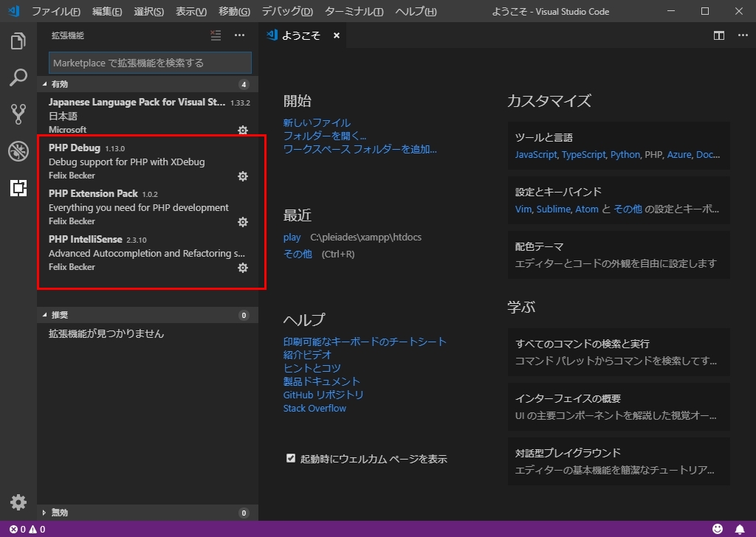Open the Explorer view in activity bar

(x=18, y=41)
